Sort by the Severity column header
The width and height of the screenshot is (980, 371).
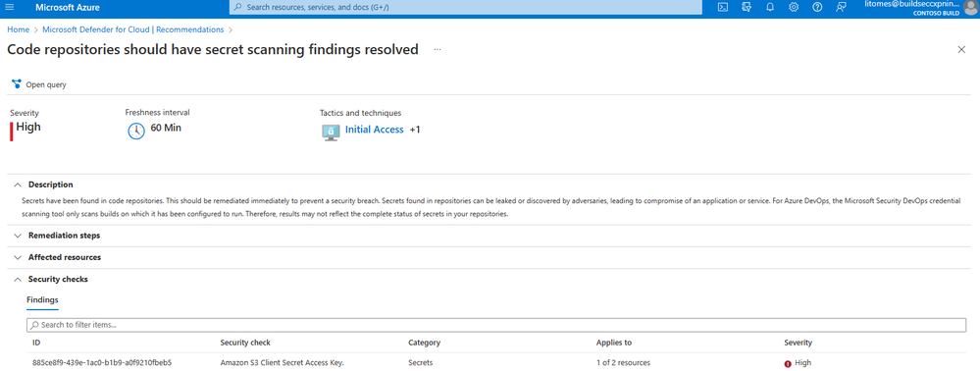coord(799,343)
